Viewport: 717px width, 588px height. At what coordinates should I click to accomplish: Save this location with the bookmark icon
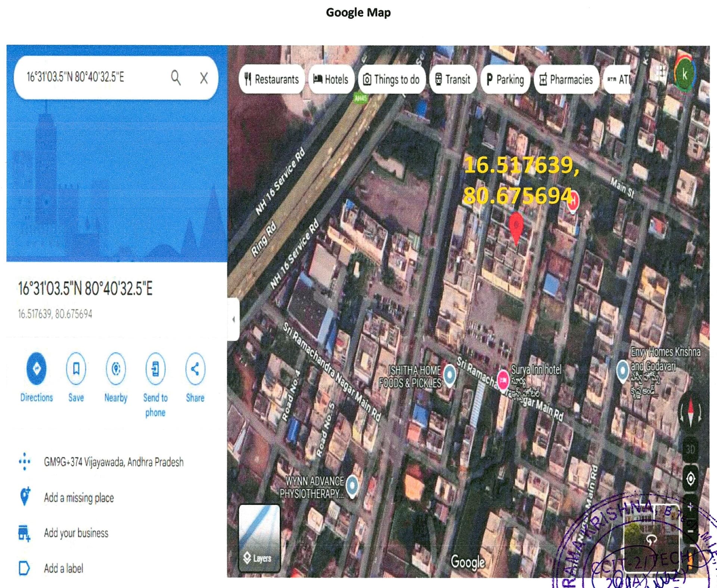pos(76,377)
